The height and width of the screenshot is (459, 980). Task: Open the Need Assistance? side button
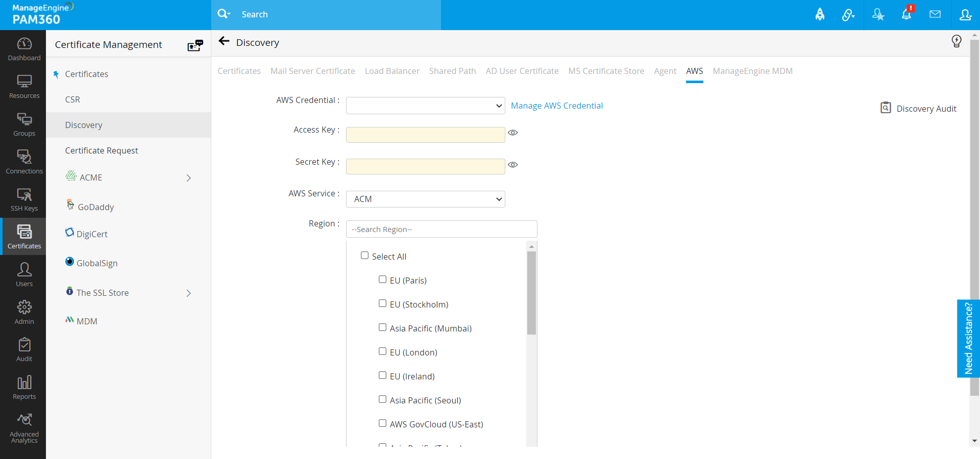click(968, 338)
